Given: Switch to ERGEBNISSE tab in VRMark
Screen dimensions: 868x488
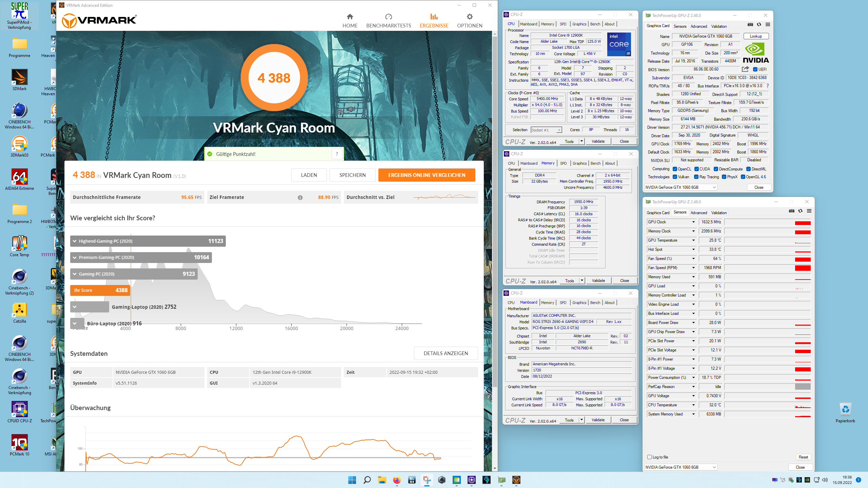Looking at the screenshot, I should click(434, 21).
